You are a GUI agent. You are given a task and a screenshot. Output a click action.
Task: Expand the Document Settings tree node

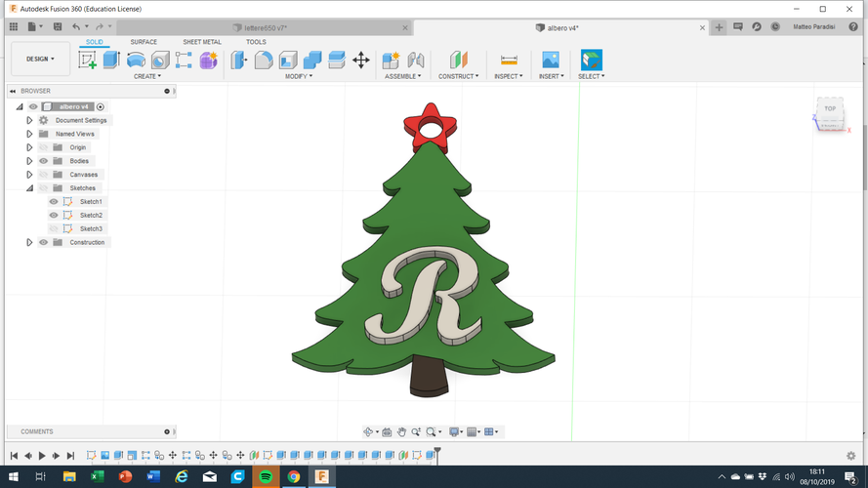click(29, 120)
